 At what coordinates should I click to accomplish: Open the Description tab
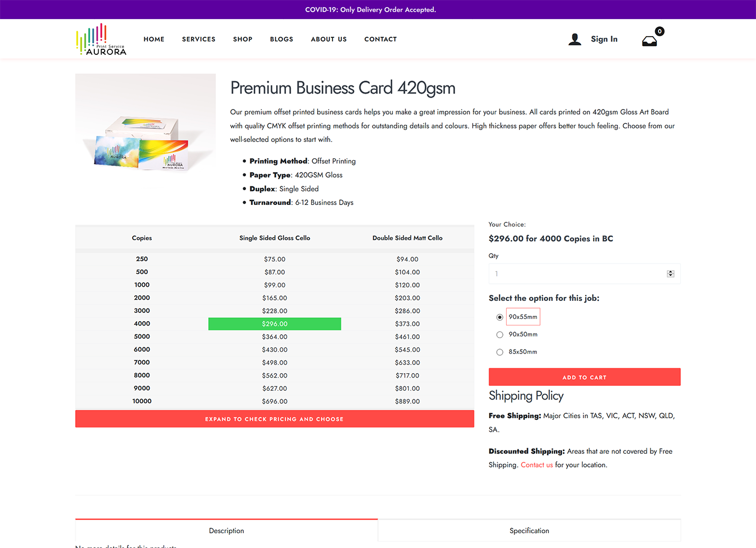(x=226, y=530)
